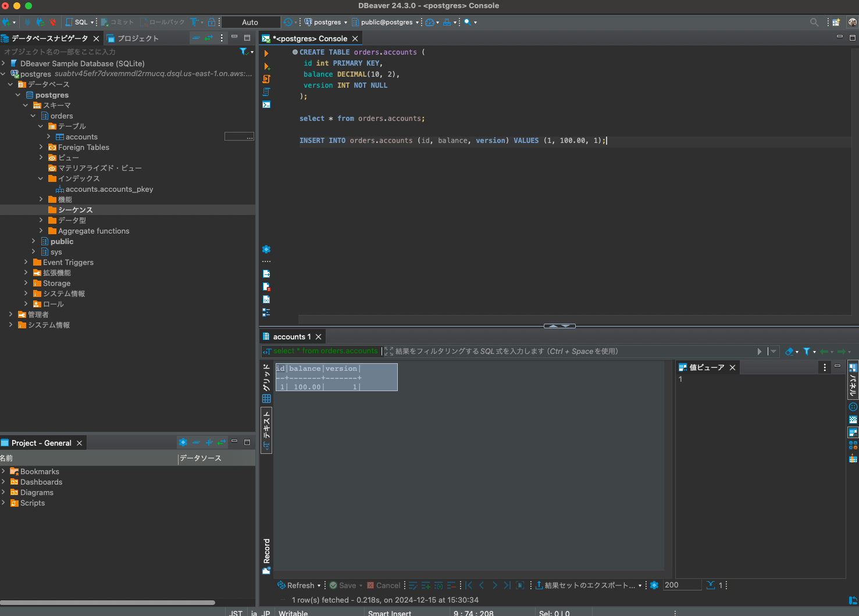Open the SQL terminal console icon
The image size is (859, 616).
[266, 105]
